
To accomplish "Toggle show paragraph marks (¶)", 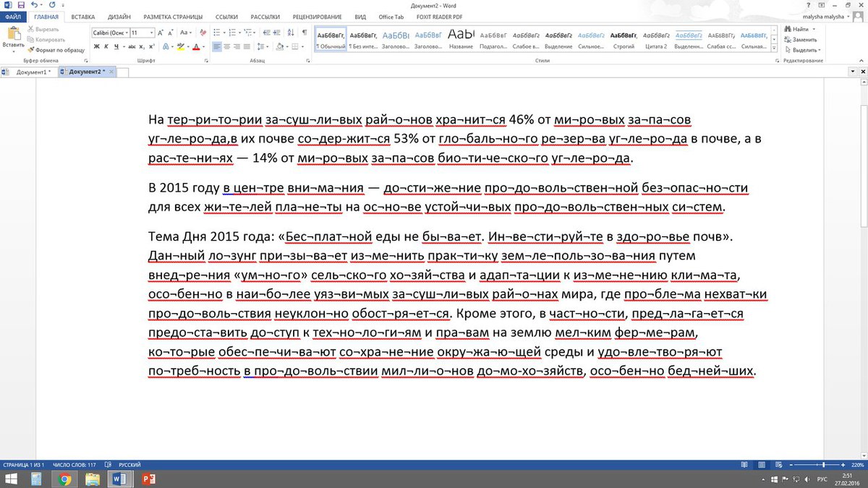I will 304,33.
